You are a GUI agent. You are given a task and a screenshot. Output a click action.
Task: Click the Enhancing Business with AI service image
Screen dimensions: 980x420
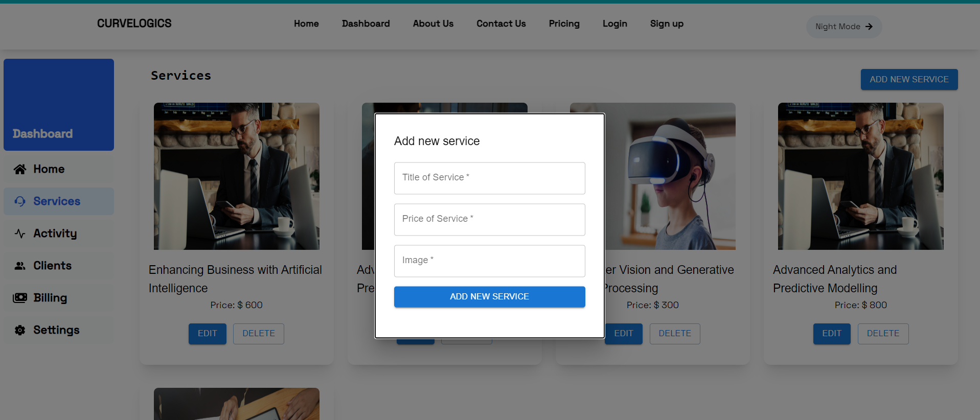237,176
